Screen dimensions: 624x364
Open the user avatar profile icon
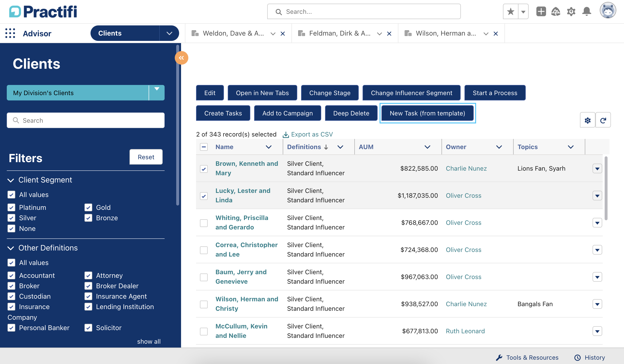click(x=608, y=10)
